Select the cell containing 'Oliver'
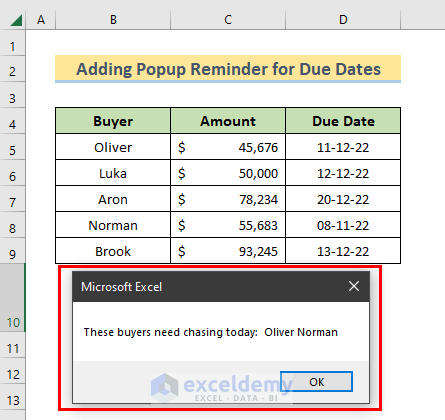Screen dimensions: 445x420 click(x=113, y=147)
